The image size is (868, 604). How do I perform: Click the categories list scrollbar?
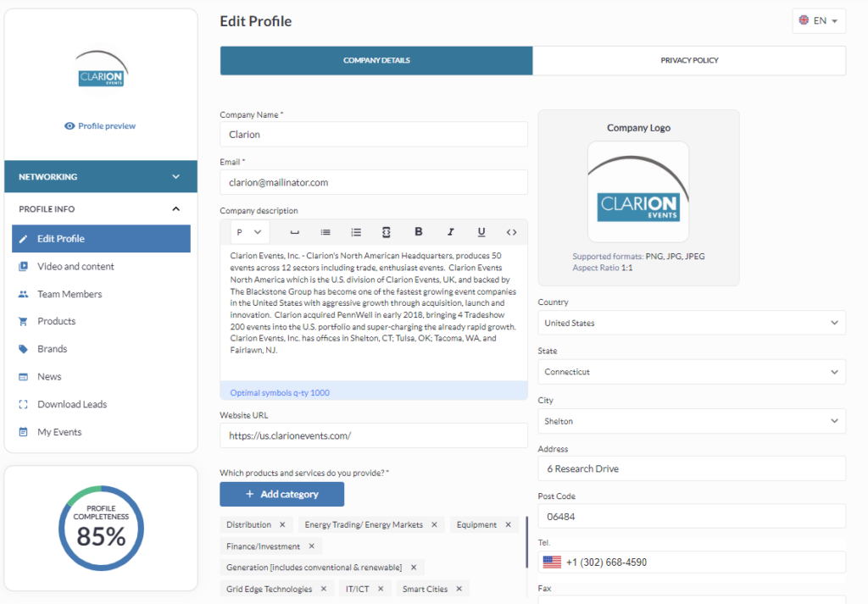tap(526, 542)
